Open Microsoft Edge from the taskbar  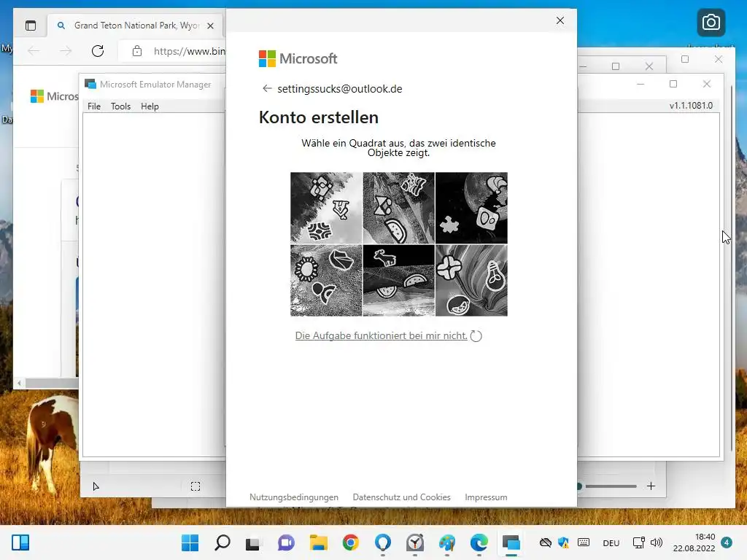click(479, 542)
